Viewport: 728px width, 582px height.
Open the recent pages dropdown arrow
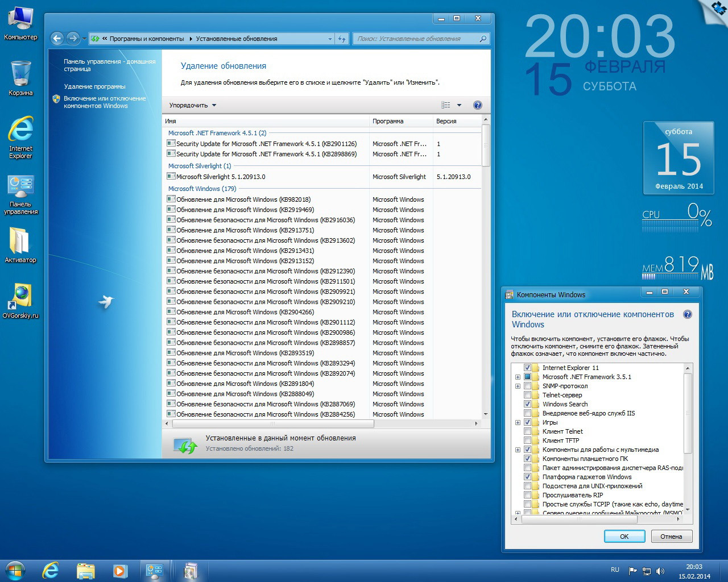tap(84, 39)
